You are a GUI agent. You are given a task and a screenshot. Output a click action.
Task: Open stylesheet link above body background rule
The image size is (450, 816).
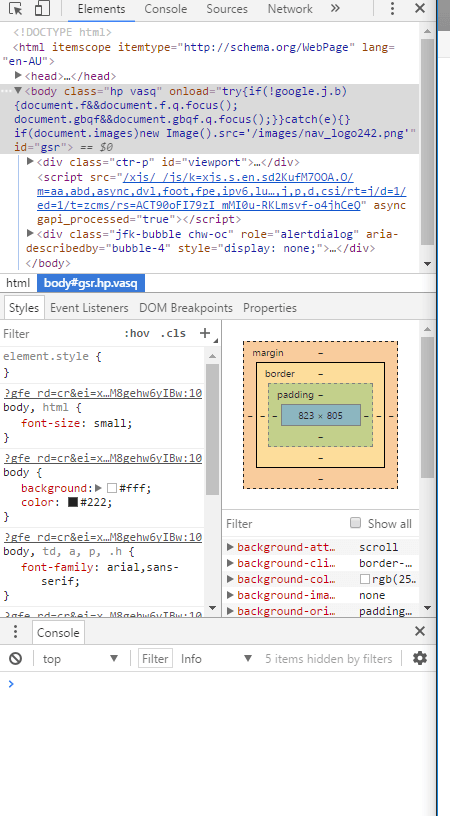[103, 458]
